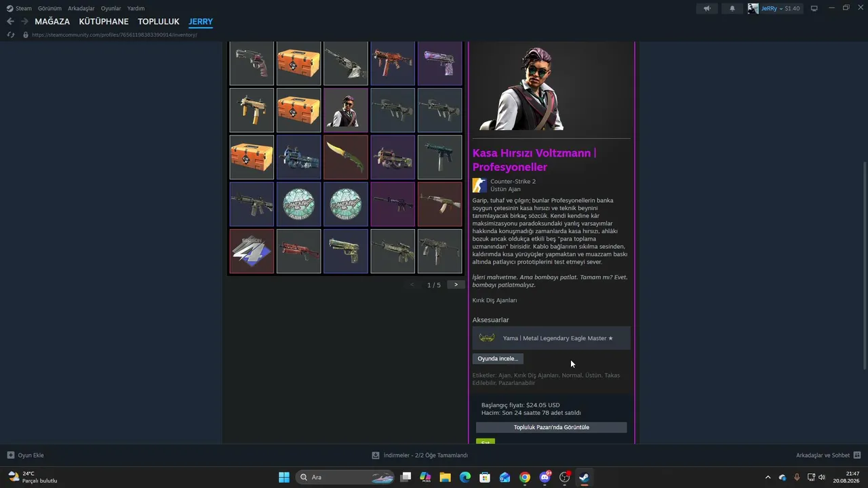Go to the next inventory page
Viewport: 868px width, 488px height.
pos(456,285)
